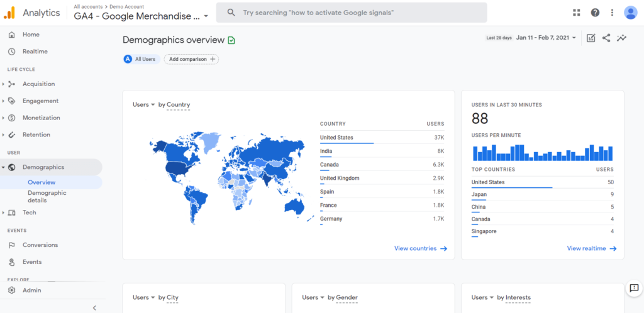Collapse the sidebar with the left chevron
Viewport: 644px width, 313px height.
(94, 308)
